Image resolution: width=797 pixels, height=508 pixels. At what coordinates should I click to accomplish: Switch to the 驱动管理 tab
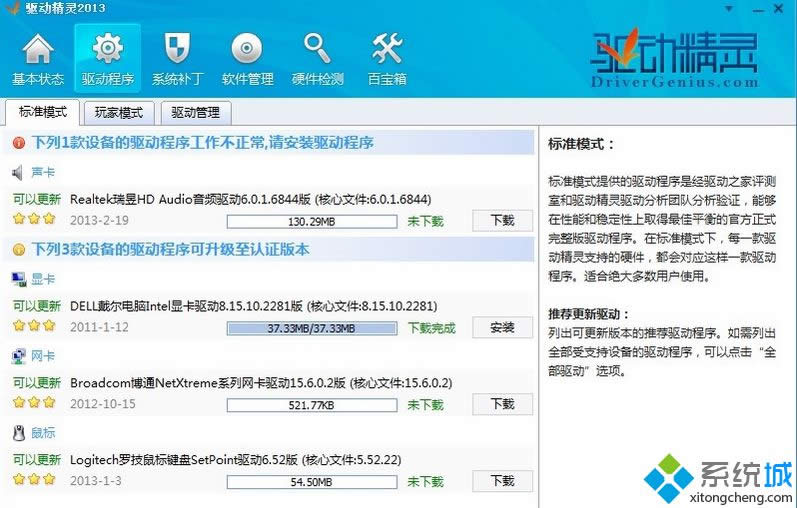196,112
